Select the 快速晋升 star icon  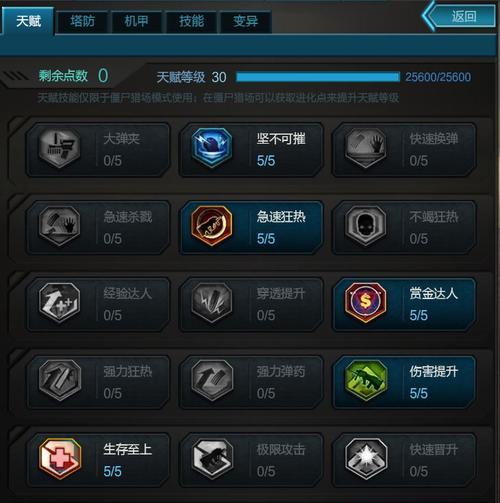coord(366,459)
